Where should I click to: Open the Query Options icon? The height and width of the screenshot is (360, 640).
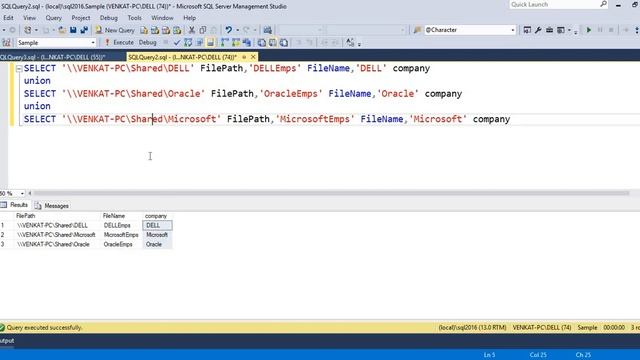pyautogui.click(x=199, y=42)
